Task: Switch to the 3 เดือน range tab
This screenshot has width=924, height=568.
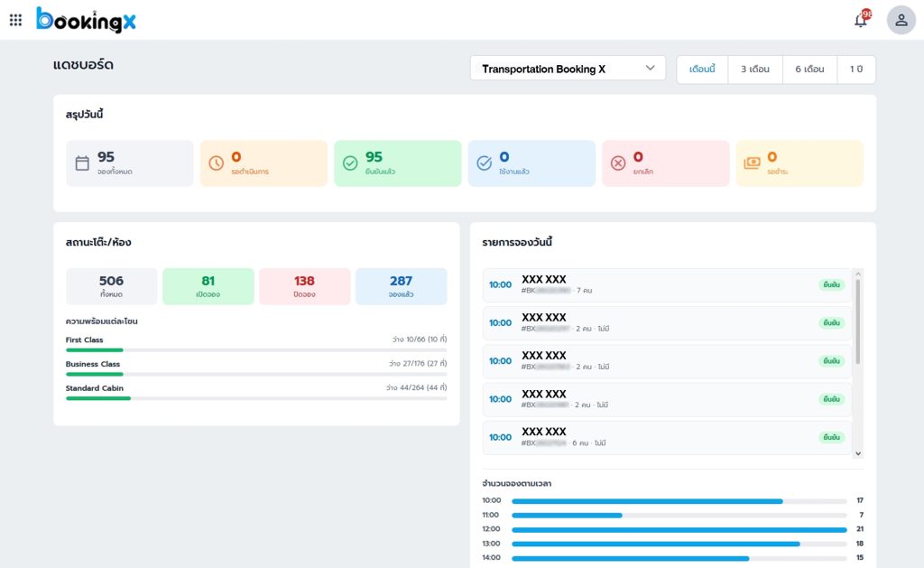Action: point(755,70)
